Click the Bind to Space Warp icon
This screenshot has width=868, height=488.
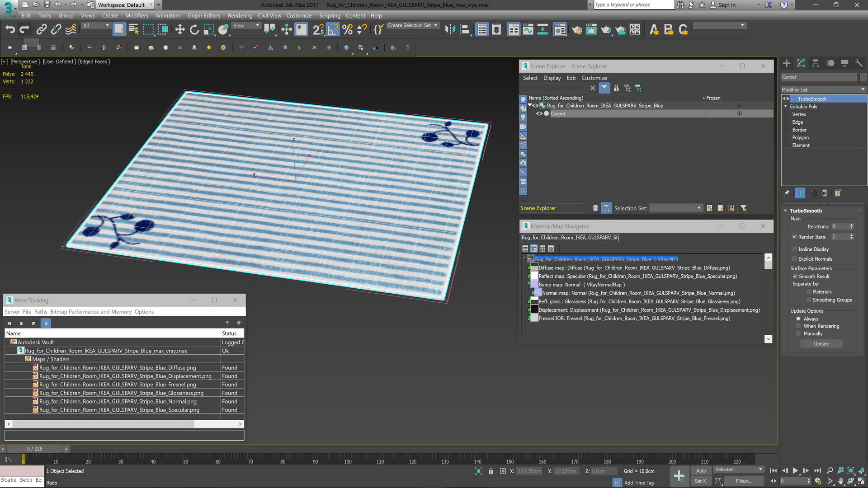[x=71, y=30]
